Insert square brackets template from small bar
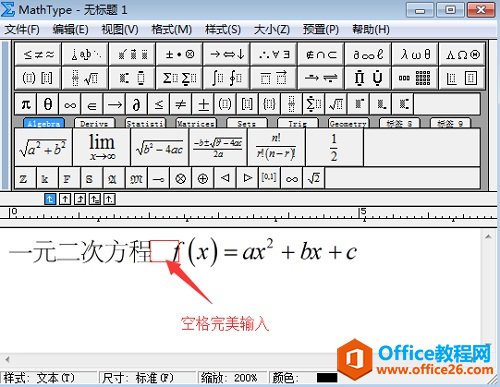Image resolution: width=500 pixels, height=387 pixels. (247, 105)
